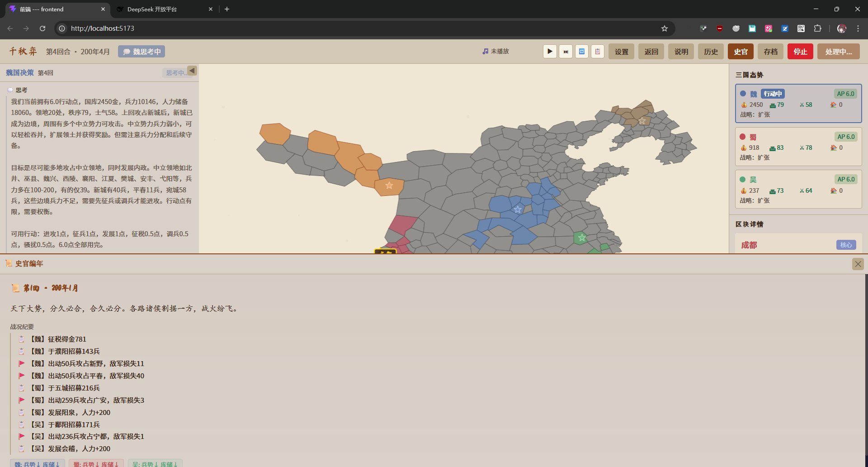Open the red shield blocker extension
The image size is (868, 467).
(x=720, y=29)
